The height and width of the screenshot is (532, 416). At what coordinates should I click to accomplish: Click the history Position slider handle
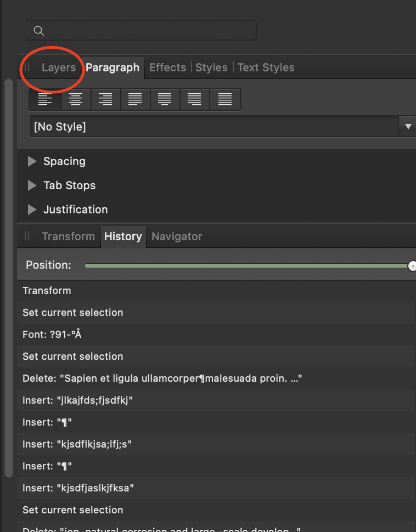pos(412,266)
